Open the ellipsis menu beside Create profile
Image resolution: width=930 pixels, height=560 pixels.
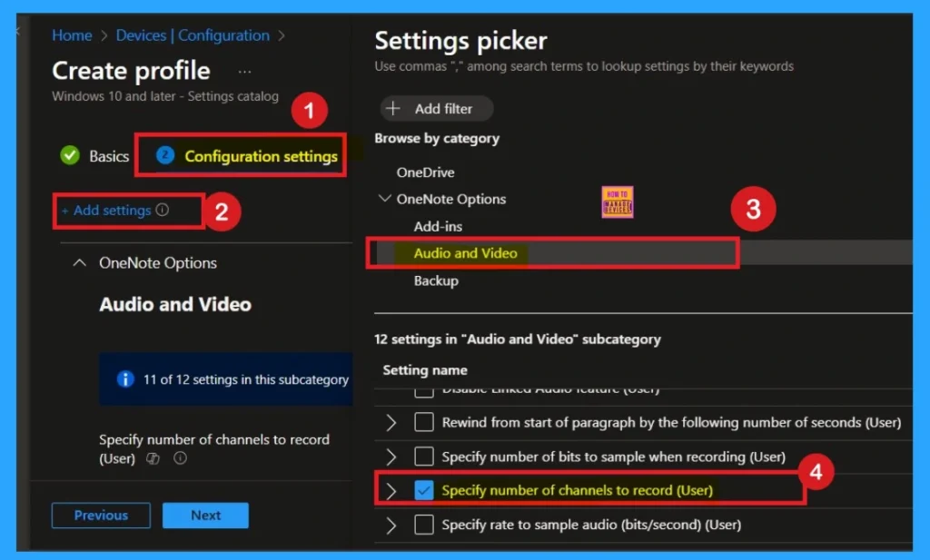click(x=244, y=72)
